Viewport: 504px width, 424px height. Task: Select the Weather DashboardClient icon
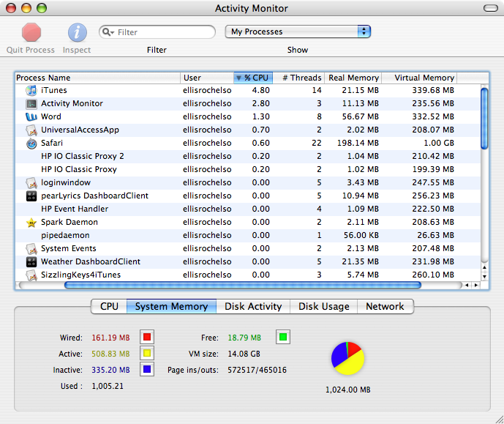pyautogui.click(x=31, y=262)
